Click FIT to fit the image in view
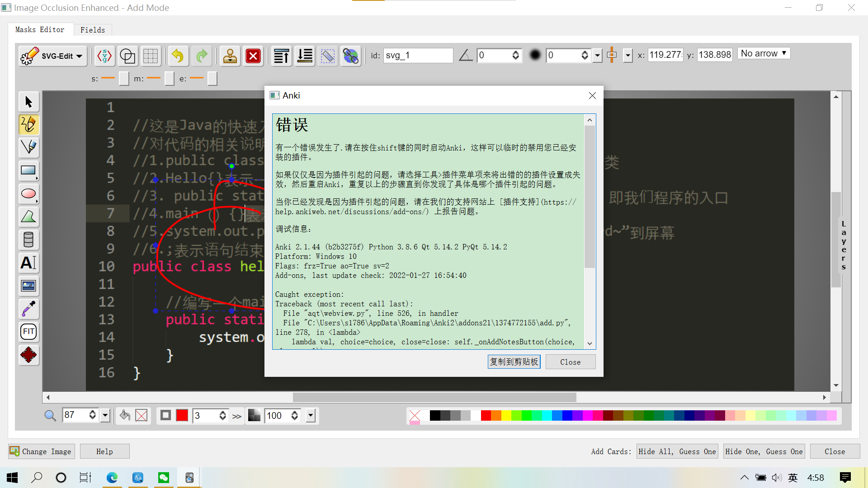The width and height of the screenshot is (868, 488). [28, 331]
